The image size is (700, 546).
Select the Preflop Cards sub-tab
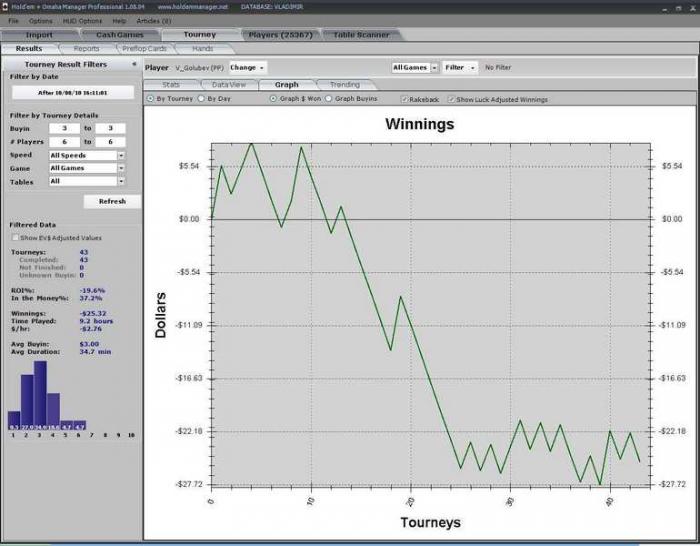[144, 49]
